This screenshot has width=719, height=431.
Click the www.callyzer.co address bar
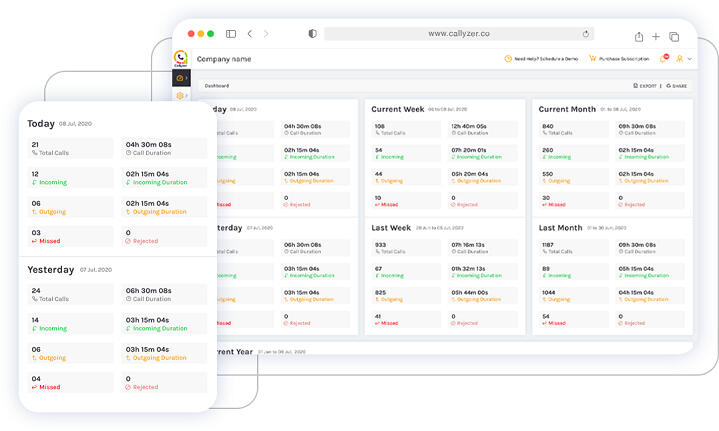click(458, 34)
